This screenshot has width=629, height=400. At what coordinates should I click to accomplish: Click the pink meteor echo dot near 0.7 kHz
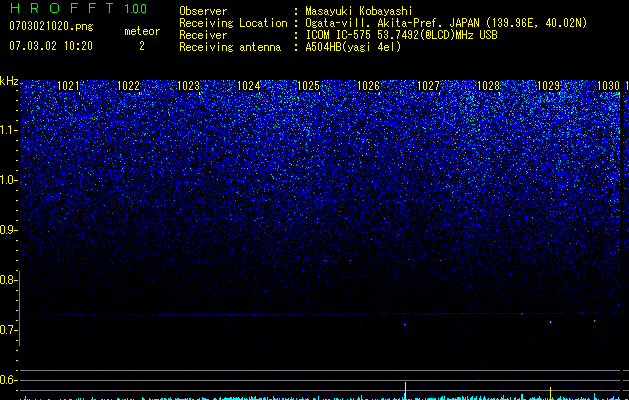click(405, 324)
